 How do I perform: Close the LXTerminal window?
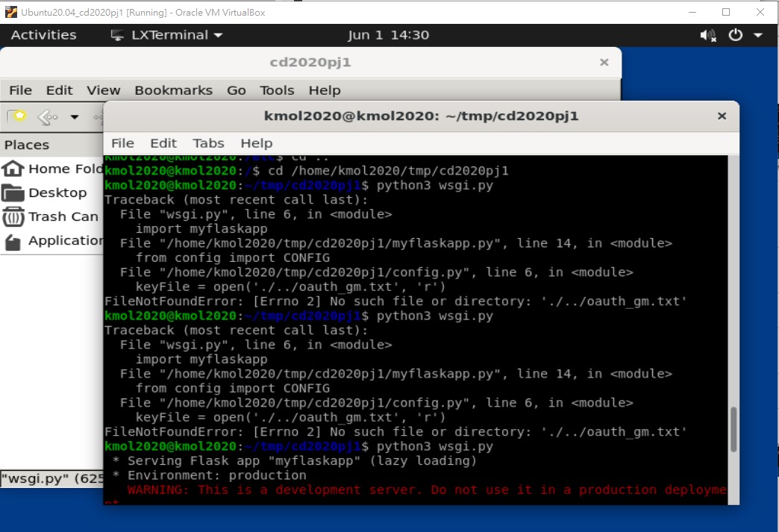(722, 116)
